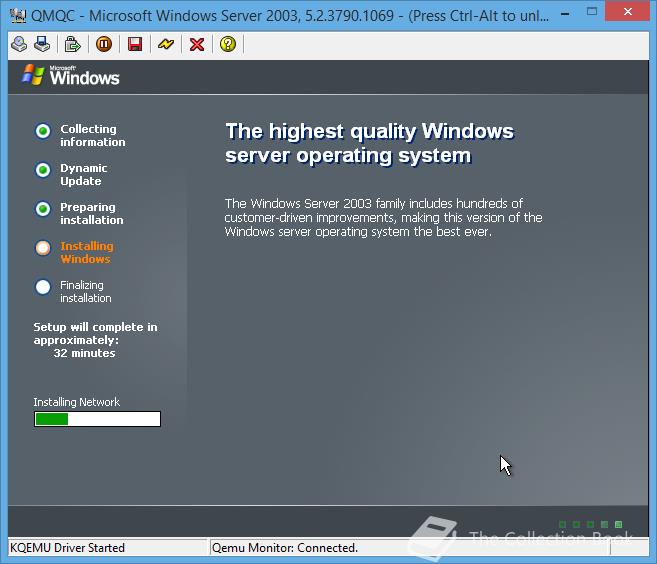Click the Windows flag logo in the setup banner
Screen dimensions: 657x564
(x=33, y=75)
